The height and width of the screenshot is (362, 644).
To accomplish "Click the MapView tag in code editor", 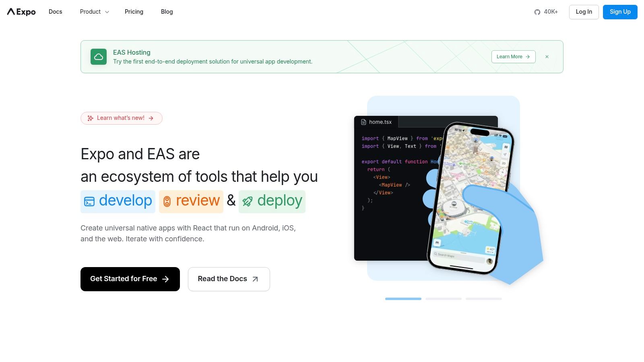I will point(394,185).
